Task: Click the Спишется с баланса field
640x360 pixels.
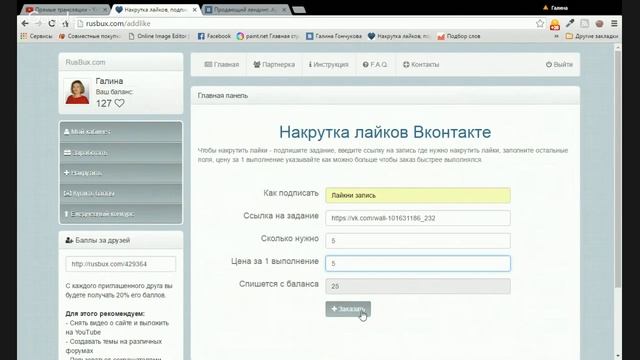Action: click(418, 286)
